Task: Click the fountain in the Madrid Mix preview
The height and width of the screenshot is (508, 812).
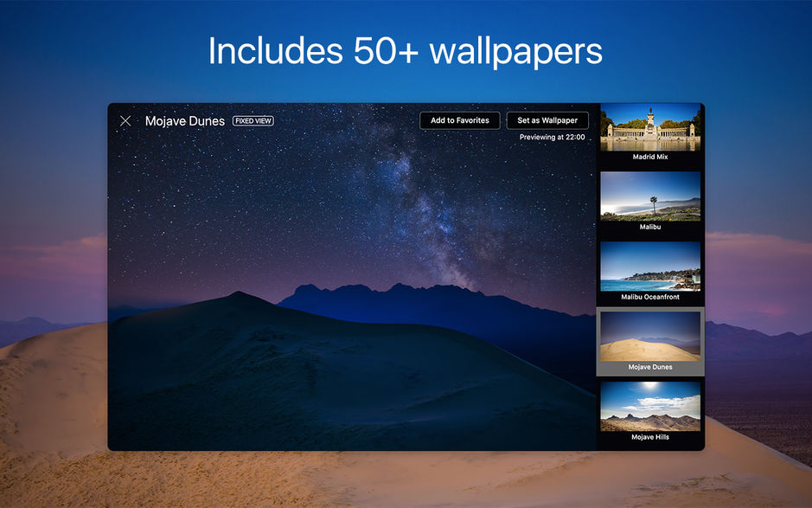Action: (x=651, y=128)
